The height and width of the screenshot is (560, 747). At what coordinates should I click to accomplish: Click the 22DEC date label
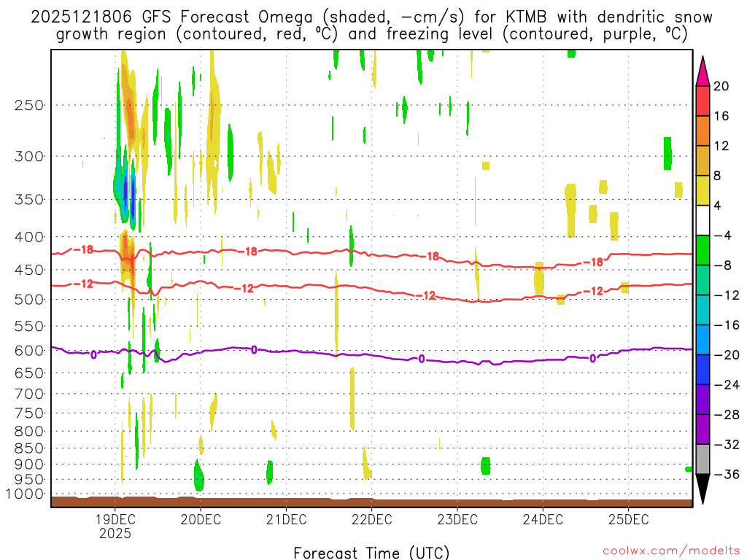point(371,519)
